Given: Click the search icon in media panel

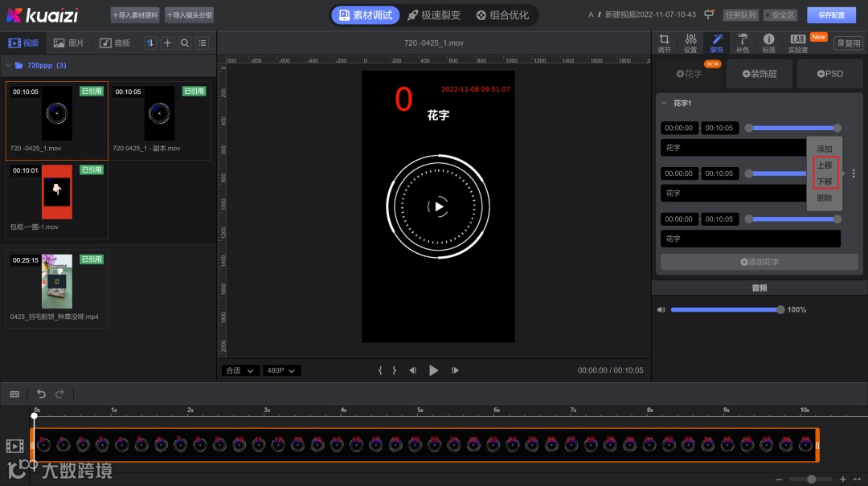Looking at the screenshot, I should (x=185, y=43).
